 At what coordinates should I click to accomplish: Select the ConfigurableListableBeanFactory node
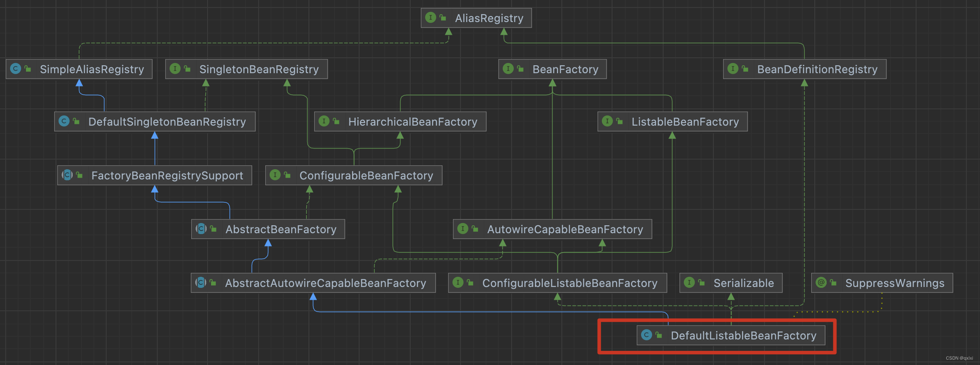(557, 283)
